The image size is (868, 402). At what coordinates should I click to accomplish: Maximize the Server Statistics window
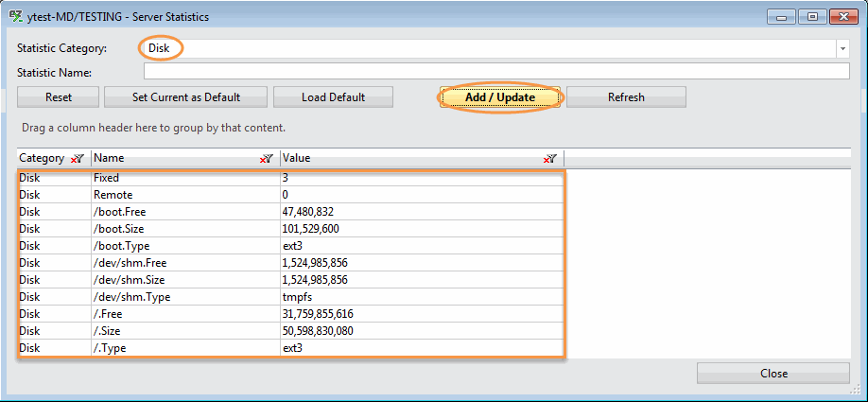pyautogui.click(x=811, y=16)
